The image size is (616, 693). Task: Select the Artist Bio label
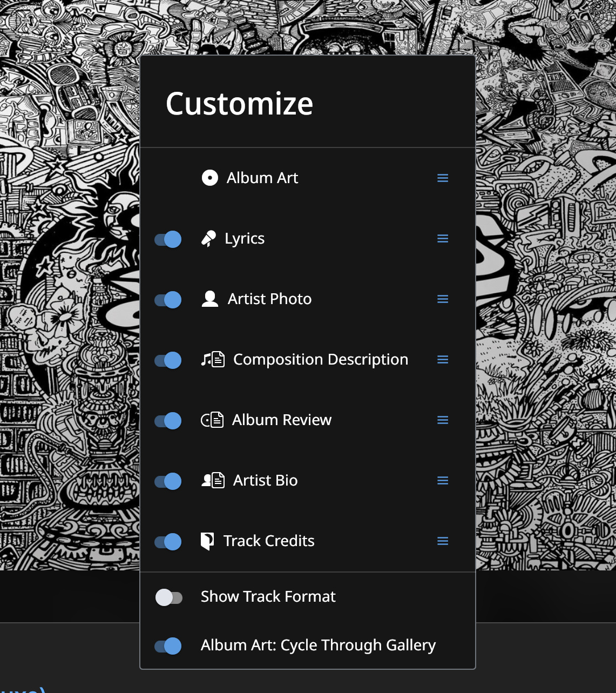pos(265,480)
